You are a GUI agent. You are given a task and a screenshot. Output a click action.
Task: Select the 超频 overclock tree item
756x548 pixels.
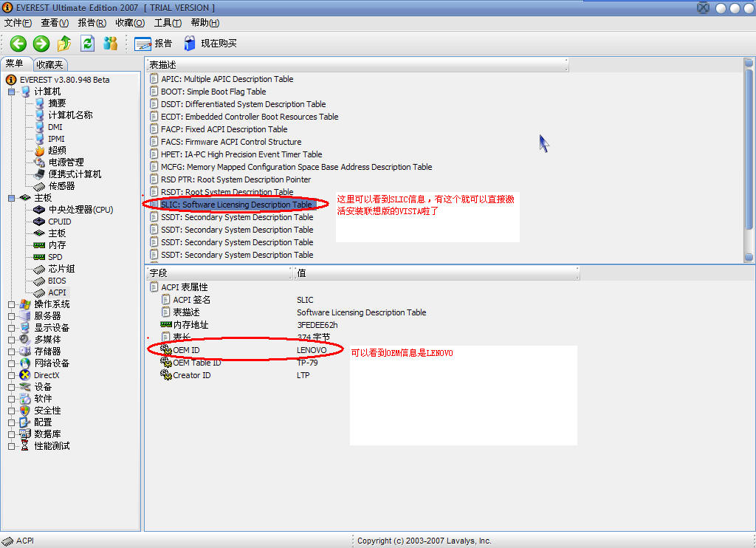[x=57, y=151]
